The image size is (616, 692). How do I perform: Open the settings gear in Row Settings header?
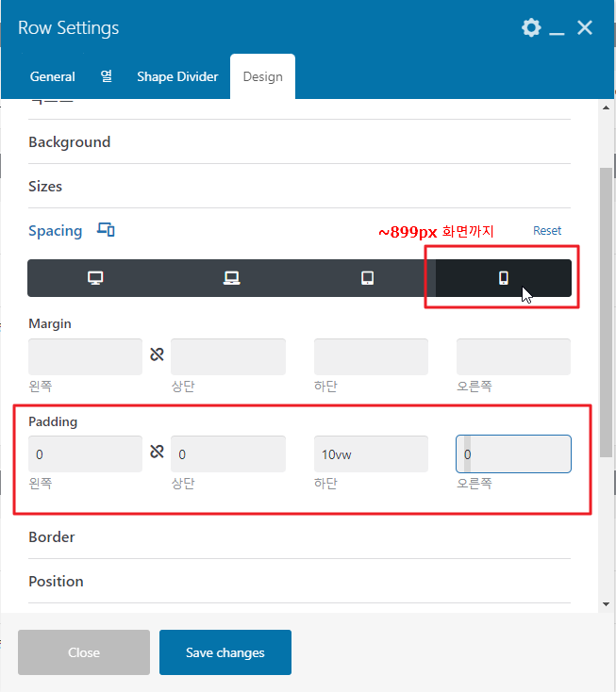point(531,27)
